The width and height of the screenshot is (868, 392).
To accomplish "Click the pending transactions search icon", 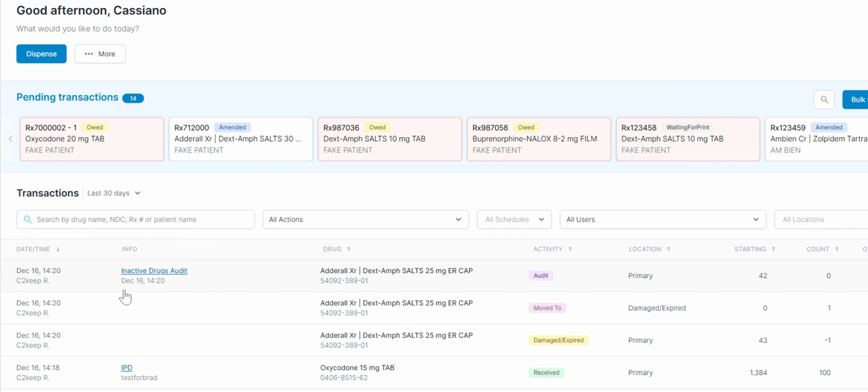I will pyautogui.click(x=824, y=99).
